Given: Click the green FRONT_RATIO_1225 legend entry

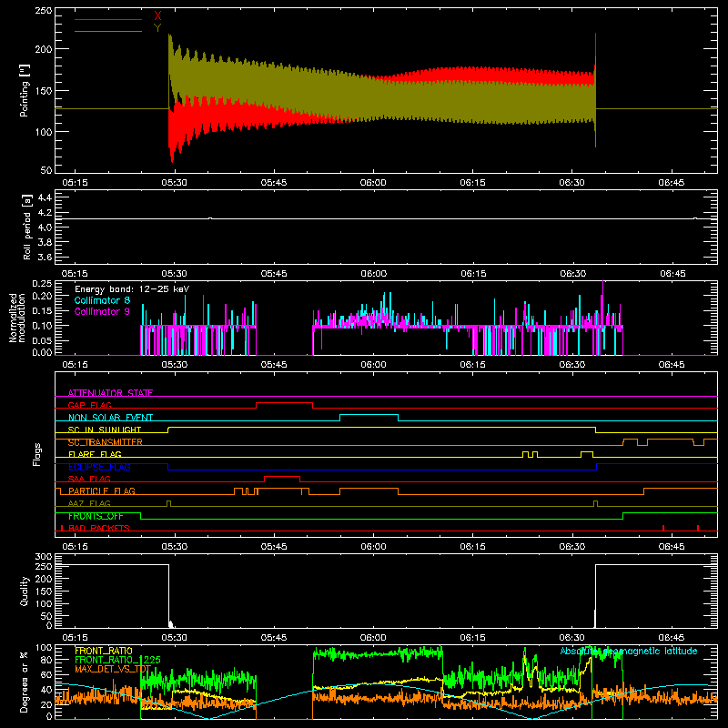Looking at the screenshot, I should point(117,660).
